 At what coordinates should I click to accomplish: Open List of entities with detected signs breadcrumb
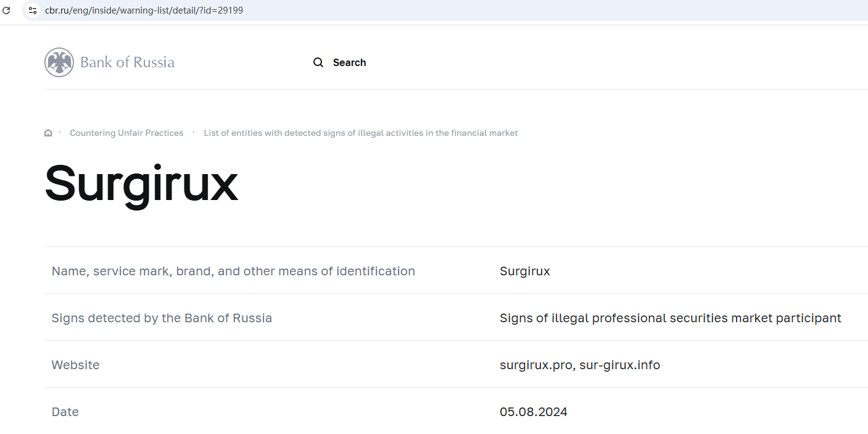point(361,133)
